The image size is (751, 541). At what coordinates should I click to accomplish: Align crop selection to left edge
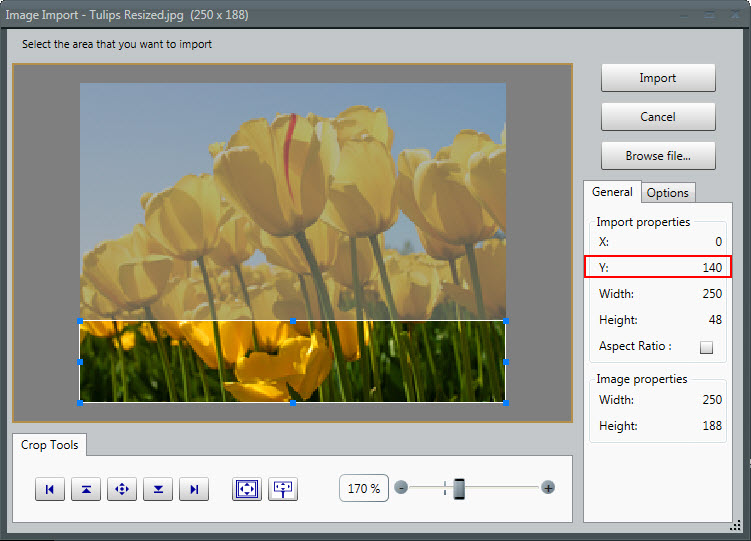tap(50, 489)
